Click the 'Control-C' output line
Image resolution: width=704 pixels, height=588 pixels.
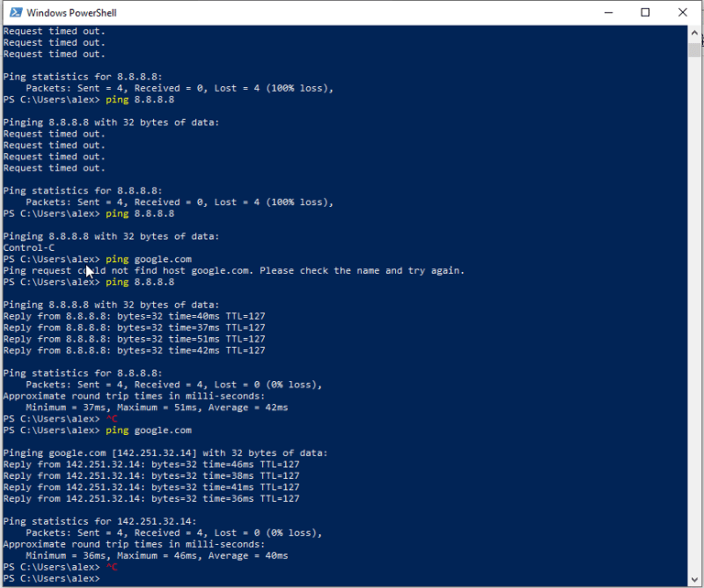[28, 247]
